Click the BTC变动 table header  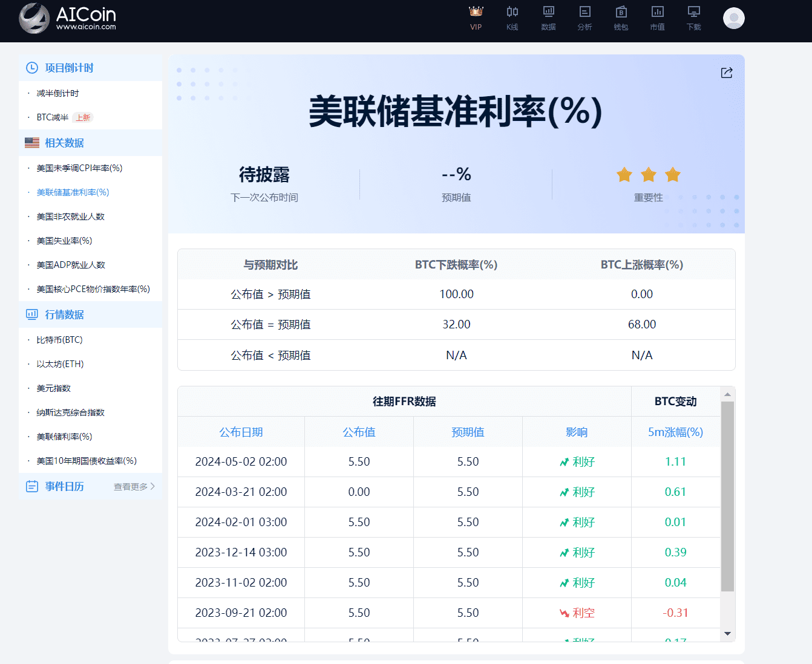(x=675, y=402)
